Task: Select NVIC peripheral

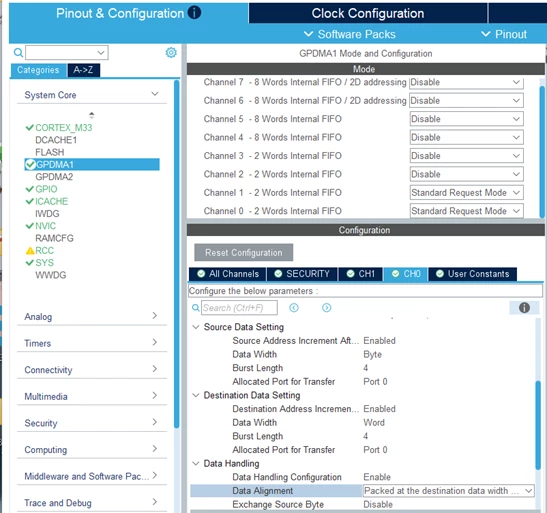Action: (x=45, y=226)
